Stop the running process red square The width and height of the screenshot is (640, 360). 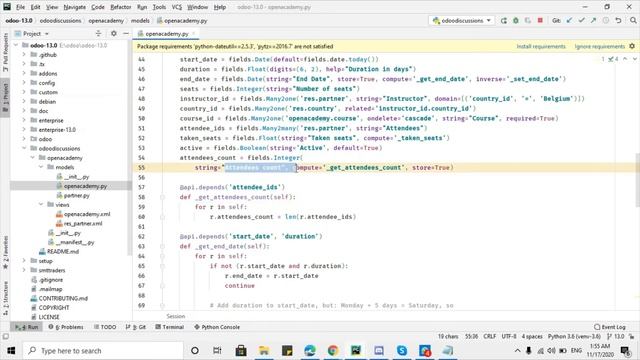coord(540,20)
